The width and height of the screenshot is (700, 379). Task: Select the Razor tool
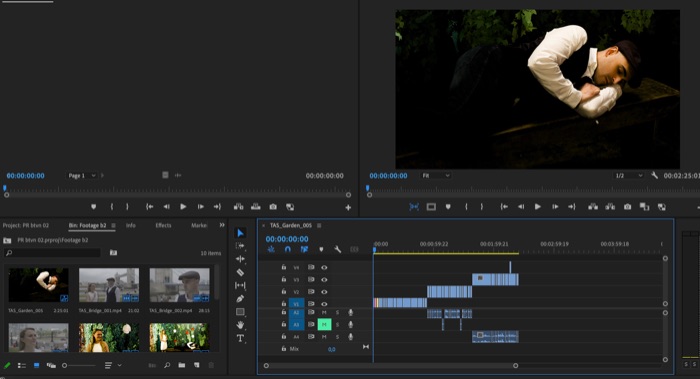pyautogui.click(x=240, y=272)
